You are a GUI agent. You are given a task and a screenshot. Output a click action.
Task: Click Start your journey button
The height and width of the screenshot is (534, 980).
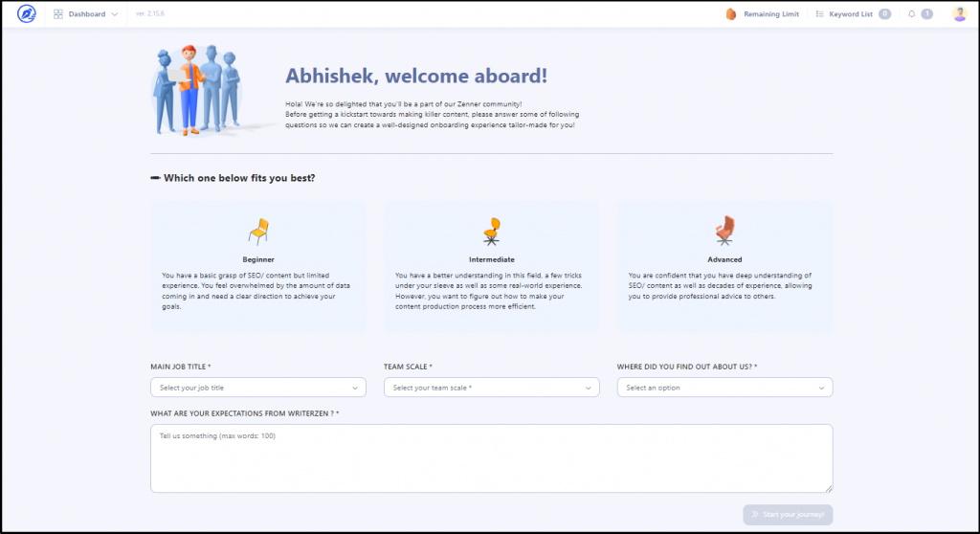coord(788,515)
